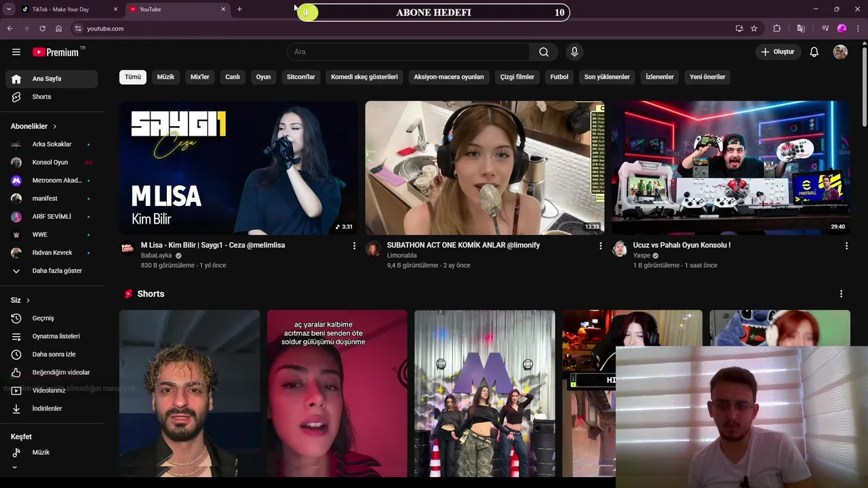Screen dimensions: 868x488
Task: Go back in browser history
Action: [x=9, y=28]
